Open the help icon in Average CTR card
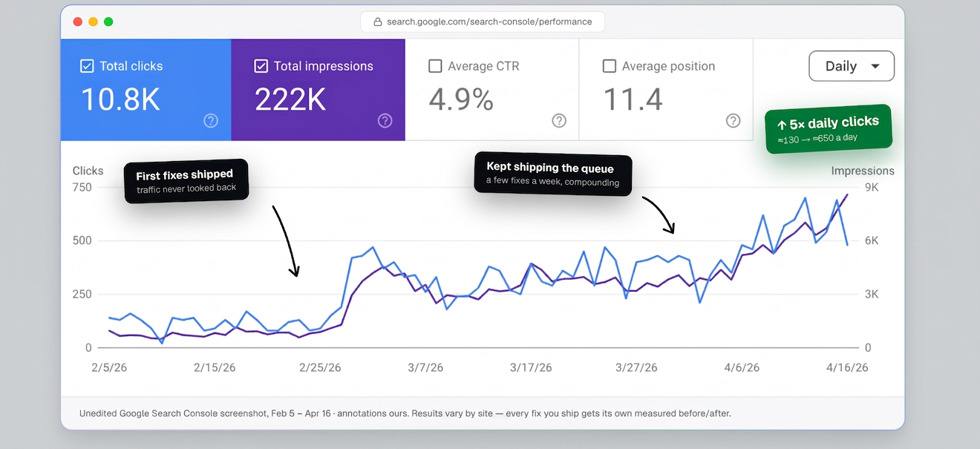This screenshot has height=449, width=980. [x=559, y=120]
